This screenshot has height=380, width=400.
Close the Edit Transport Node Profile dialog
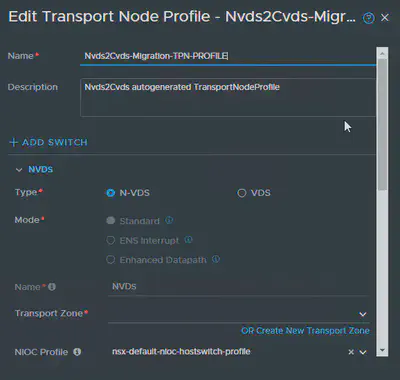click(x=385, y=18)
